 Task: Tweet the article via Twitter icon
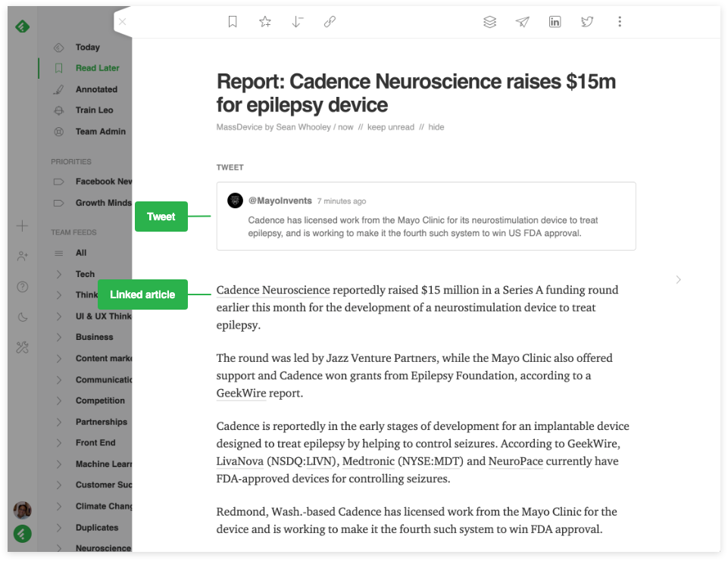point(587,21)
